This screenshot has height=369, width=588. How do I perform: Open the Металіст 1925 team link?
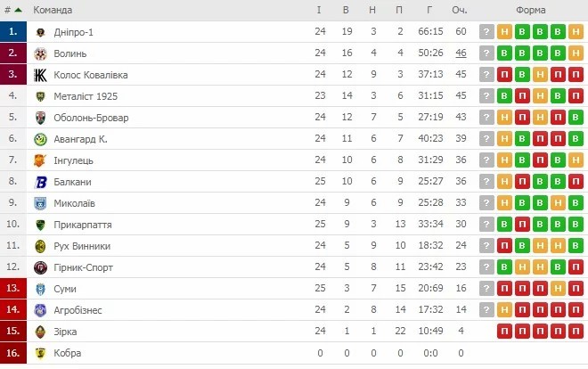(x=86, y=96)
